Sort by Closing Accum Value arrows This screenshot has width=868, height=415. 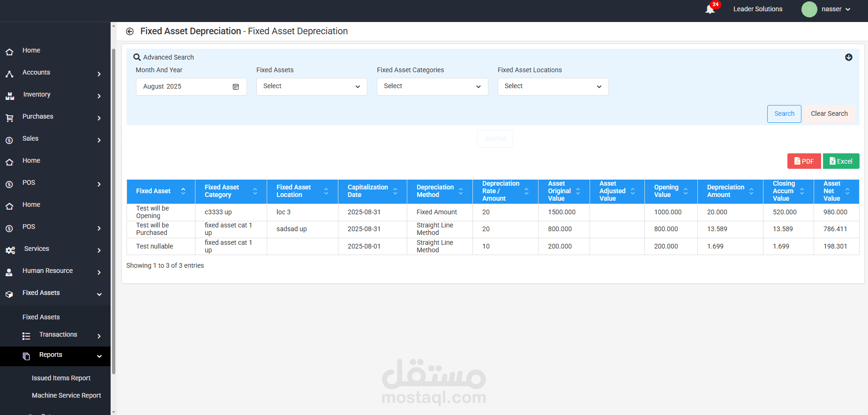(x=802, y=191)
